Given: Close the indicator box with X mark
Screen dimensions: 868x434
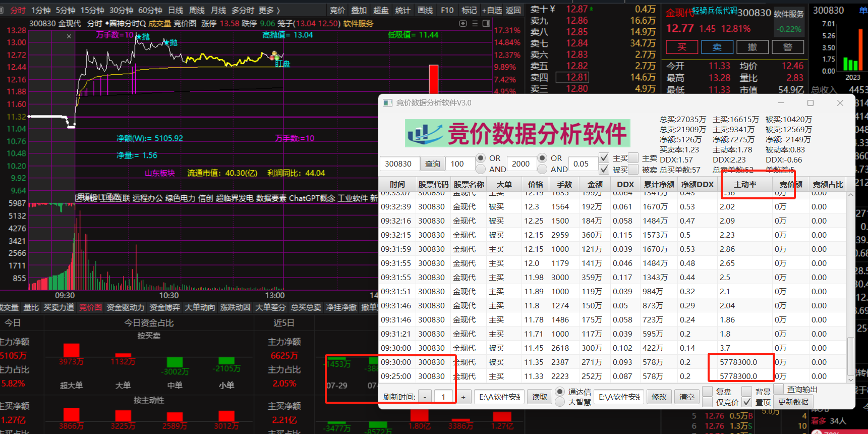Looking at the screenshot, I should pos(69,36).
